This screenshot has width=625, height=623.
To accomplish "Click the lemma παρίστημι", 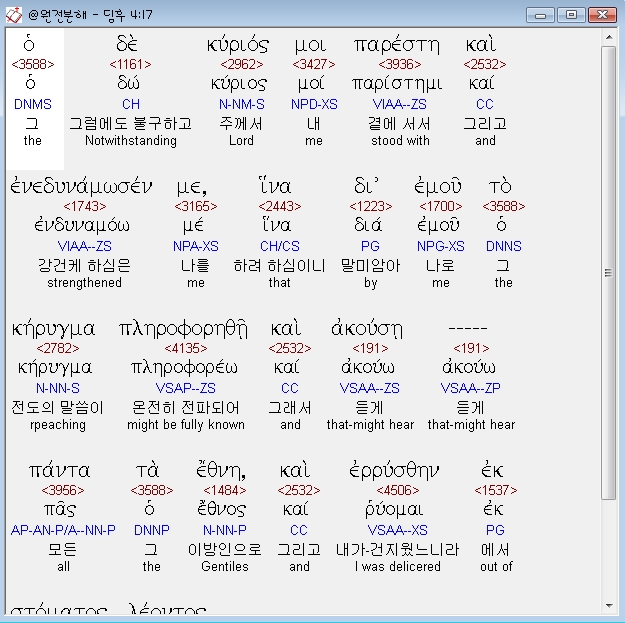I will 397,84.
